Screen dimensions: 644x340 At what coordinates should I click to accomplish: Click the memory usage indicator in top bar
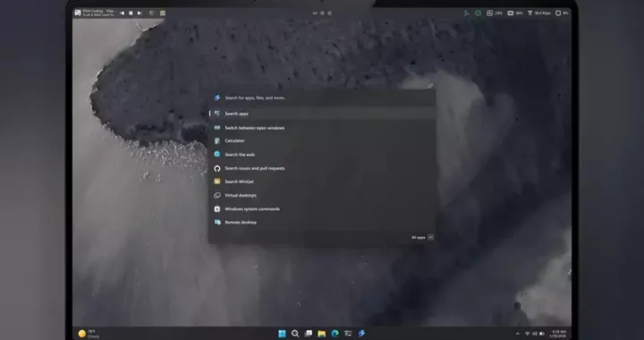(515, 13)
